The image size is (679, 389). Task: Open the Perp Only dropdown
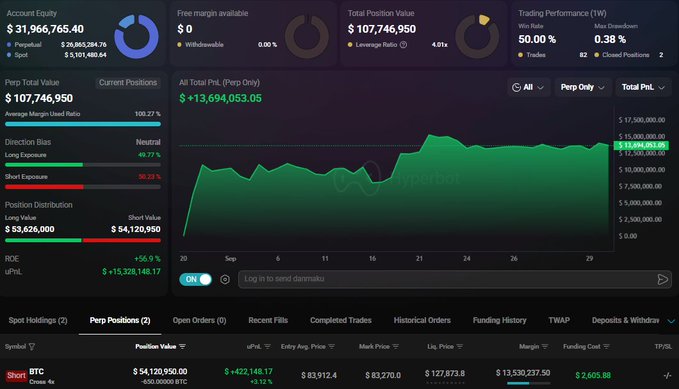[582, 87]
